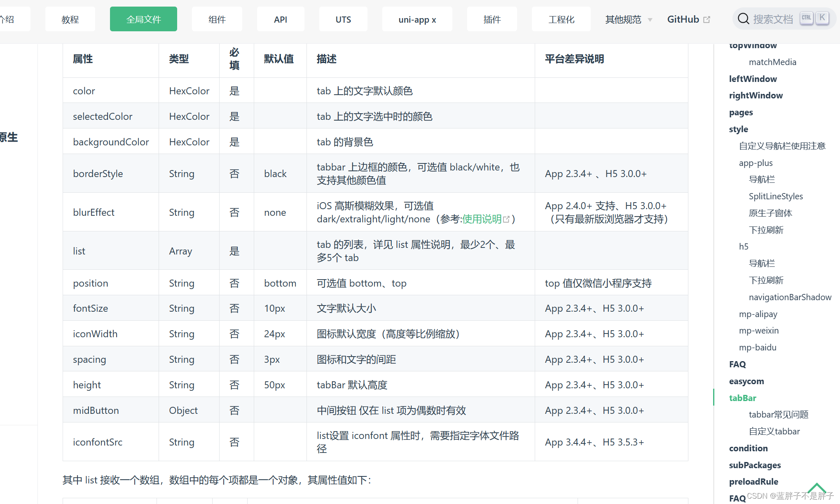Open SplitLineStyles in sidebar
Image resolution: width=840 pixels, height=504 pixels.
(776, 196)
